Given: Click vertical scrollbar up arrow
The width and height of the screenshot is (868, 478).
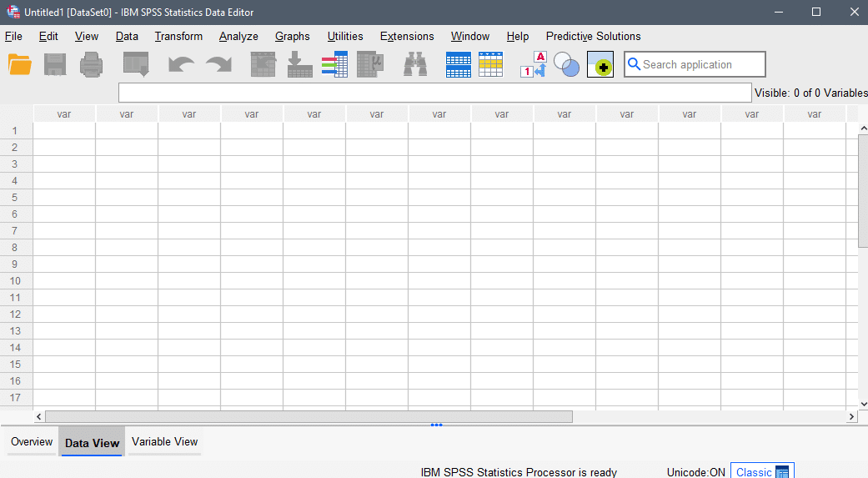Looking at the screenshot, I should pos(863,128).
